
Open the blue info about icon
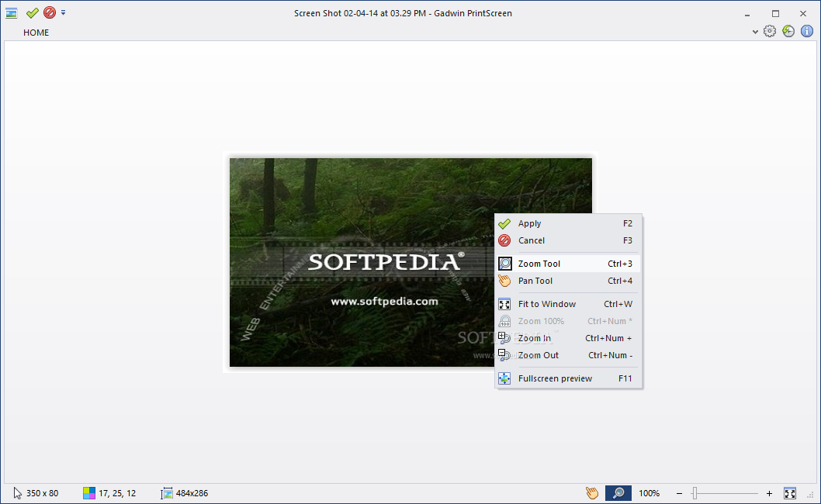tap(807, 31)
